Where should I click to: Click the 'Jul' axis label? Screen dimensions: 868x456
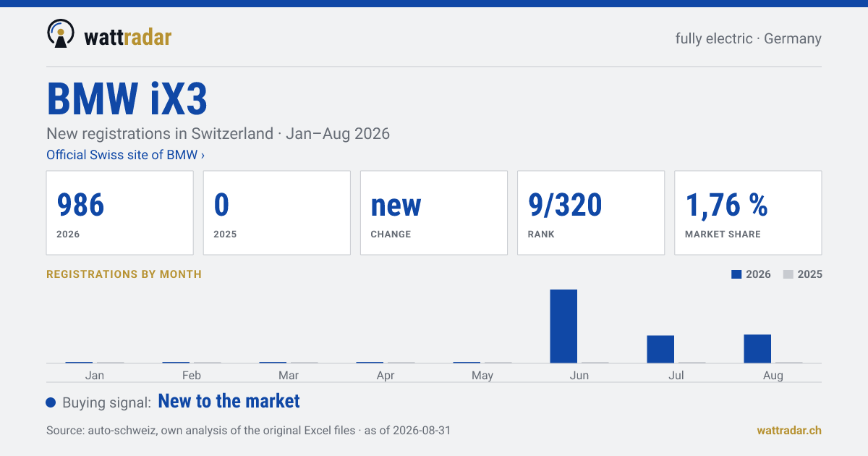(x=676, y=375)
